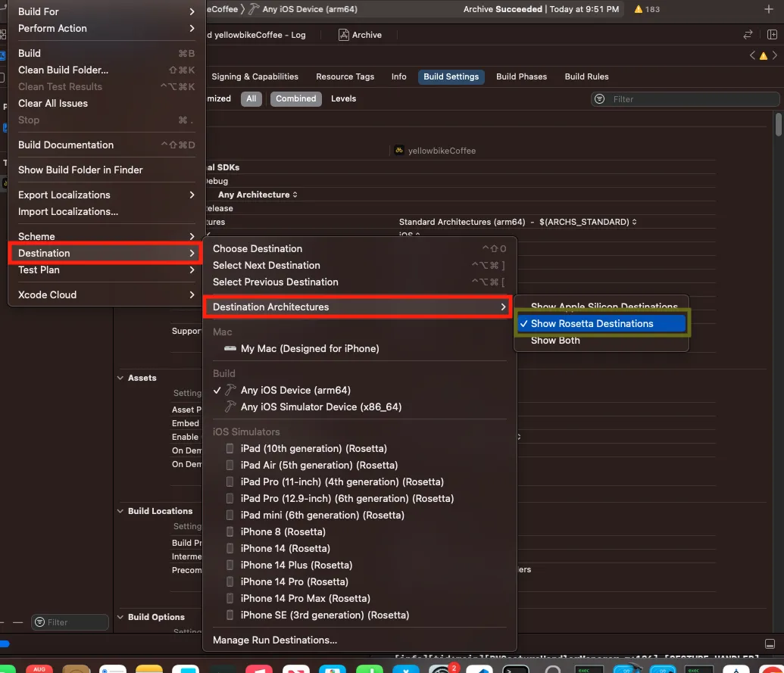Select Show Both architectures option
Image resolution: width=784 pixels, height=673 pixels.
tap(602, 340)
